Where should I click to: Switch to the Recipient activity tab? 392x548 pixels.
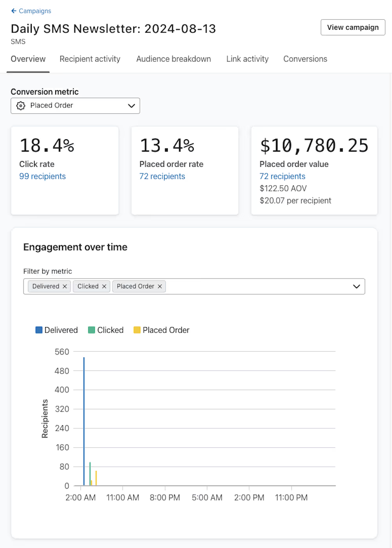coord(90,59)
